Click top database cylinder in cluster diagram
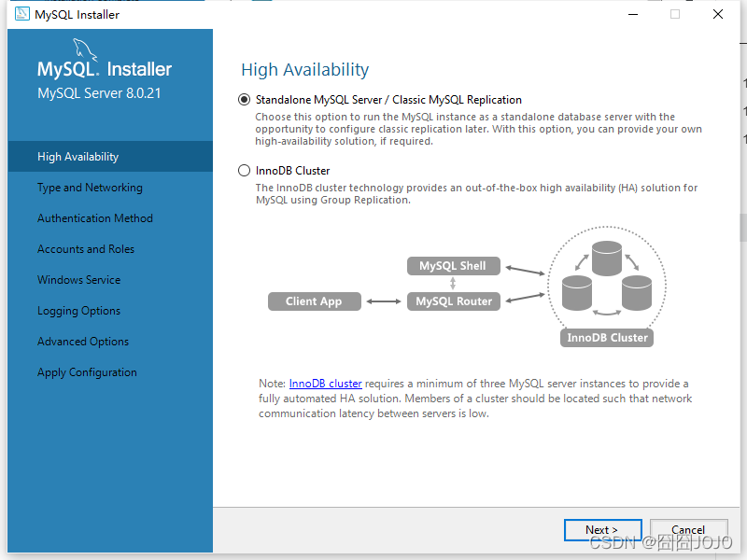This screenshot has height=560, width=747. tap(607, 259)
